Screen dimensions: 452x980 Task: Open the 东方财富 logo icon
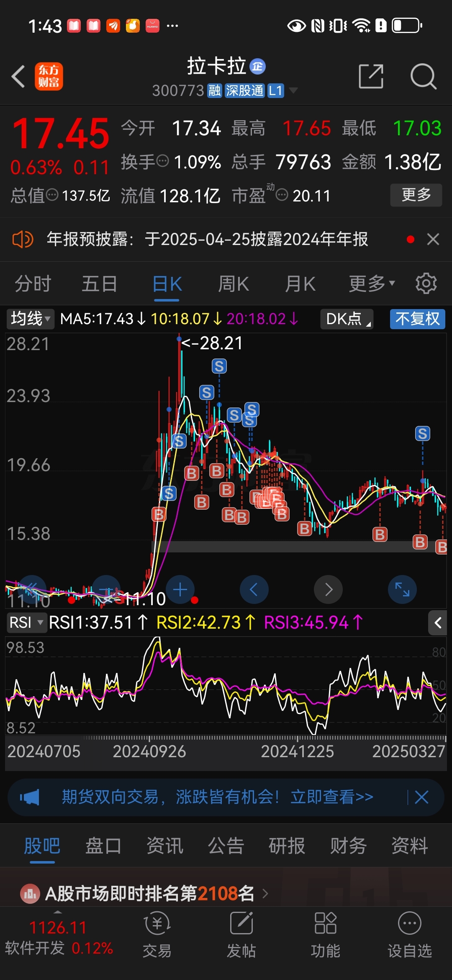click(x=49, y=77)
